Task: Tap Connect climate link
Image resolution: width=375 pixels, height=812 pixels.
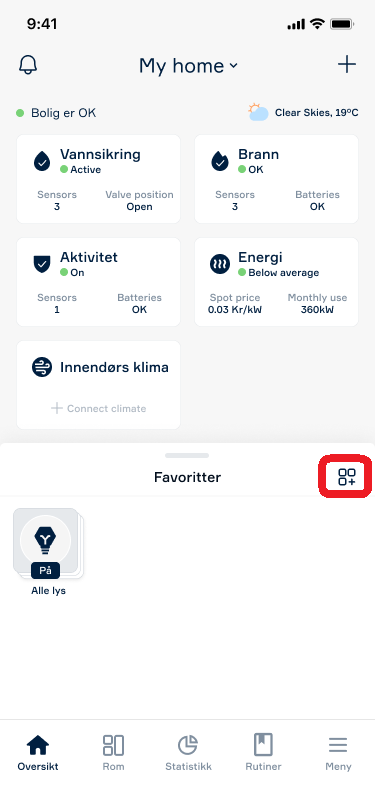Action: pyautogui.click(x=98, y=409)
